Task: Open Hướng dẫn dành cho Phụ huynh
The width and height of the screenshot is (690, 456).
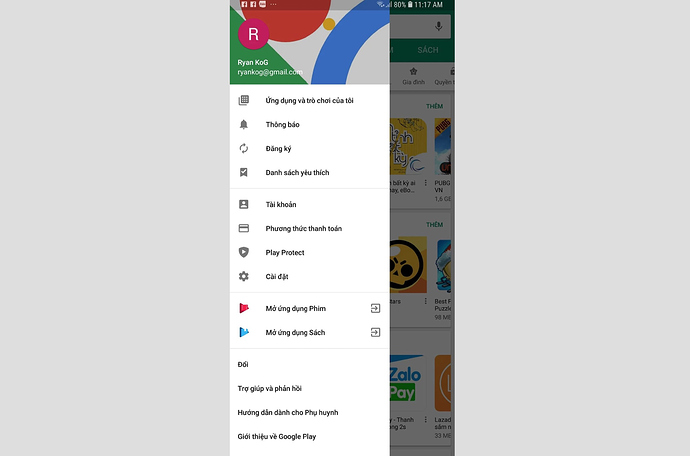Action: tap(288, 412)
